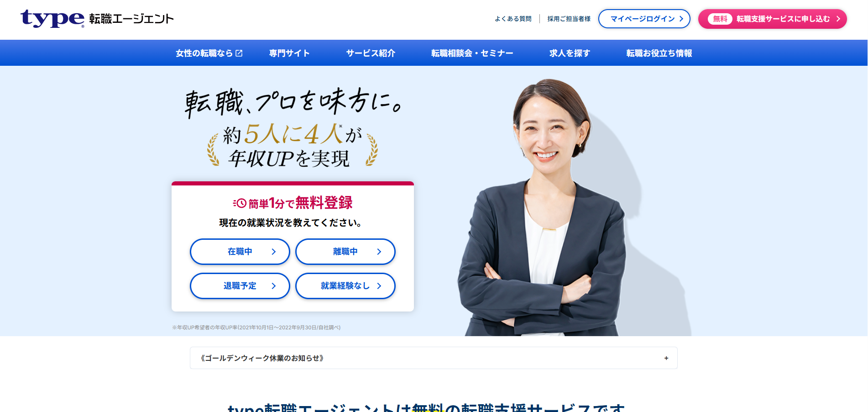Select the 求人を探す menu item
Image resolution: width=868 pixels, height=412 pixels.
(x=570, y=53)
